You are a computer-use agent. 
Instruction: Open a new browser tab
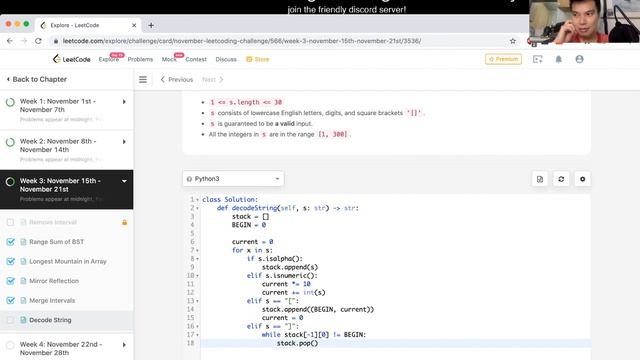[151, 25]
